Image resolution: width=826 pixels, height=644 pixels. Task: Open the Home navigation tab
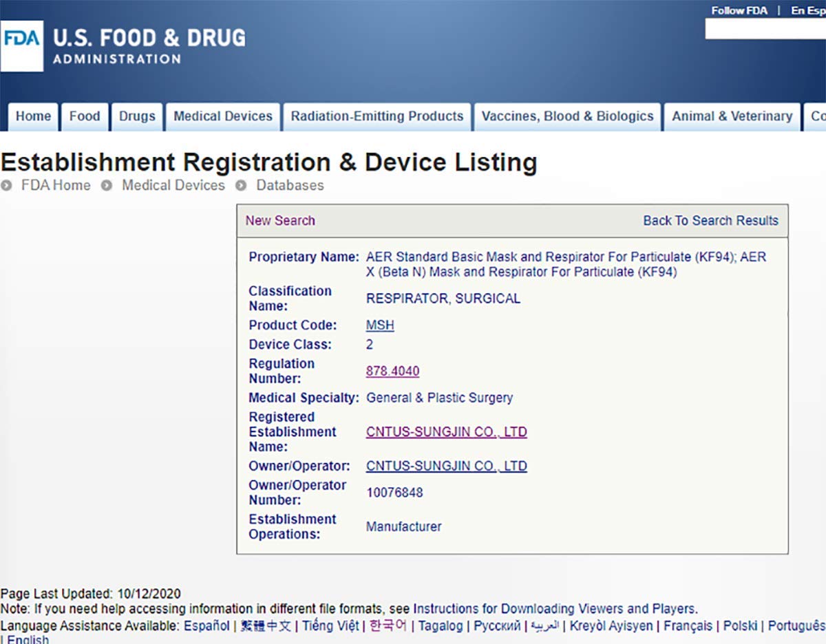pyautogui.click(x=33, y=116)
